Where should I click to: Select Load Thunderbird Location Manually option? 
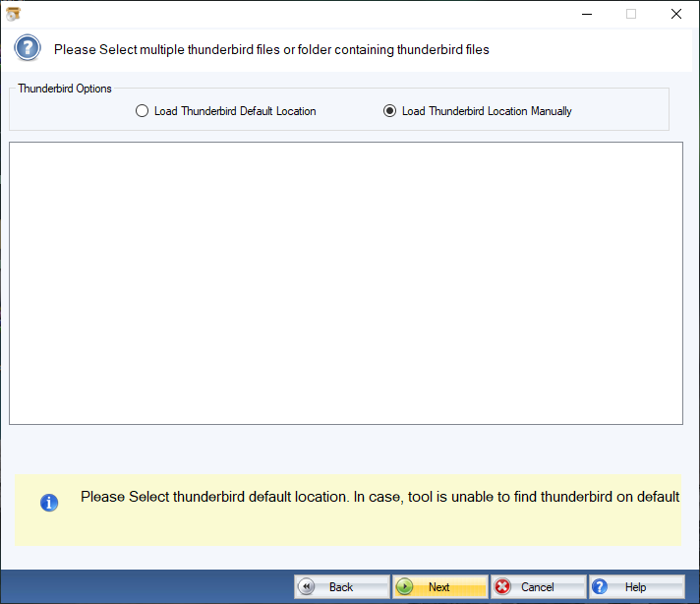tap(477, 111)
